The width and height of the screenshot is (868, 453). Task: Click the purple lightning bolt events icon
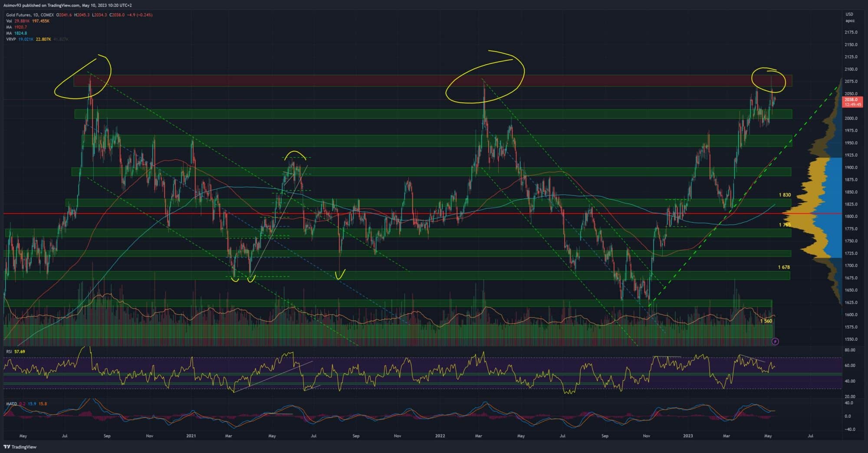click(x=775, y=341)
